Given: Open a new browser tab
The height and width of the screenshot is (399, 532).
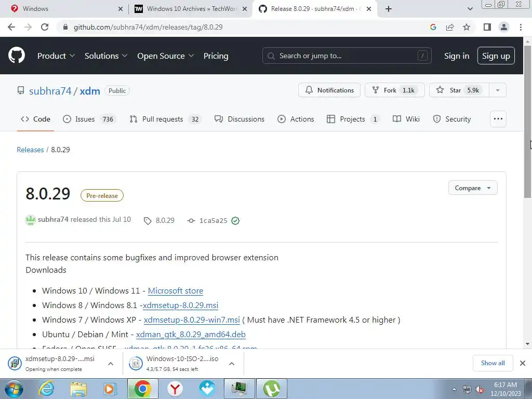Looking at the screenshot, I should click(x=389, y=9).
